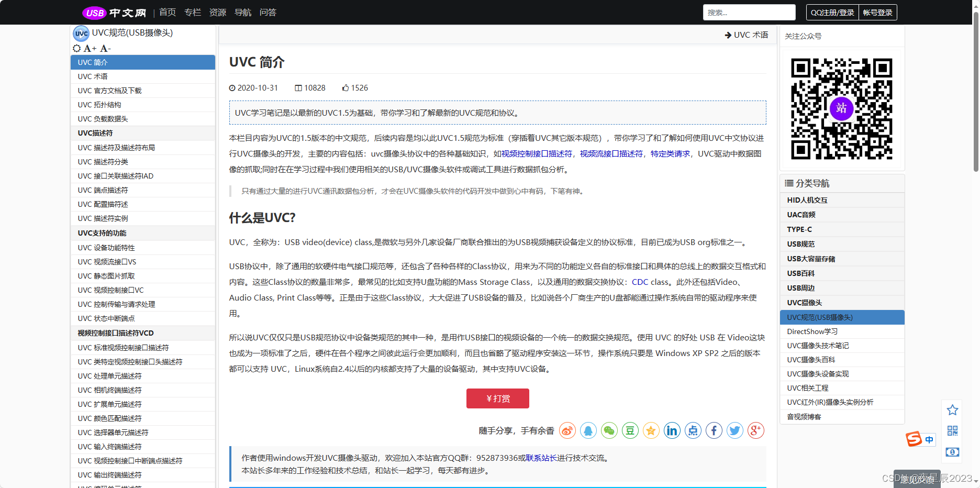Increase font size with A+
This screenshot has height=488, width=980.
pos(90,48)
